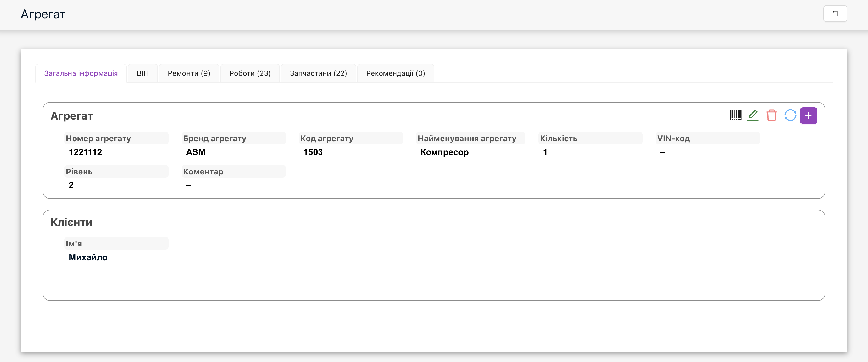Screen dimensions: 868x362
Task: Click the aggregate number 1221112
Action: click(x=85, y=152)
